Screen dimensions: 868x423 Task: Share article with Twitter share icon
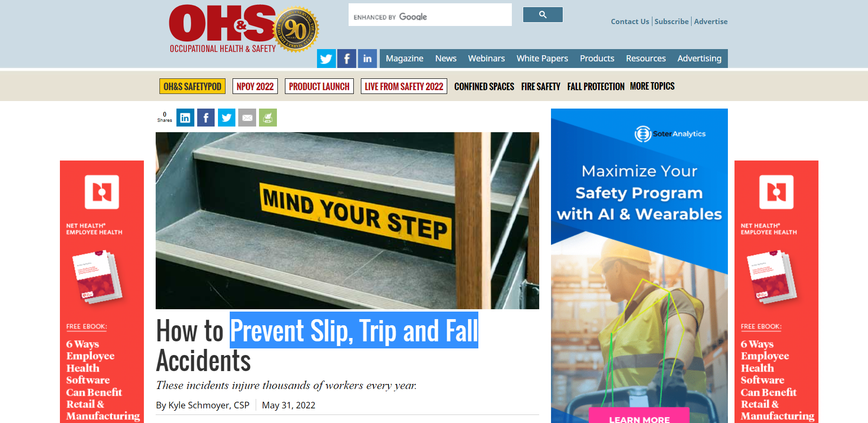(x=226, y=118)
